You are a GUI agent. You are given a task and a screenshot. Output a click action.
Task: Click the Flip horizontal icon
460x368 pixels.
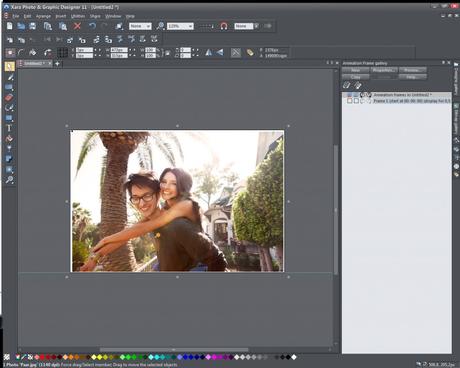(208, 52)
